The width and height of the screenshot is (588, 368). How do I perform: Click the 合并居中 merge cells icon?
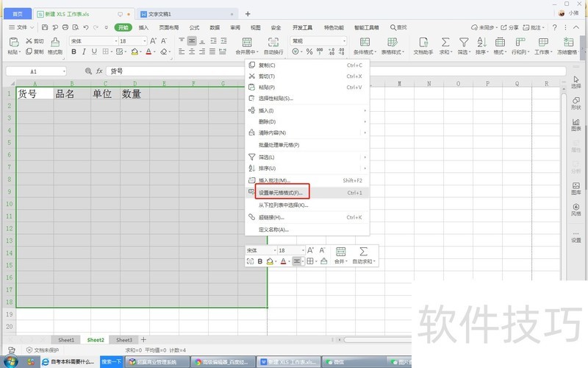[x=246, y=42]
